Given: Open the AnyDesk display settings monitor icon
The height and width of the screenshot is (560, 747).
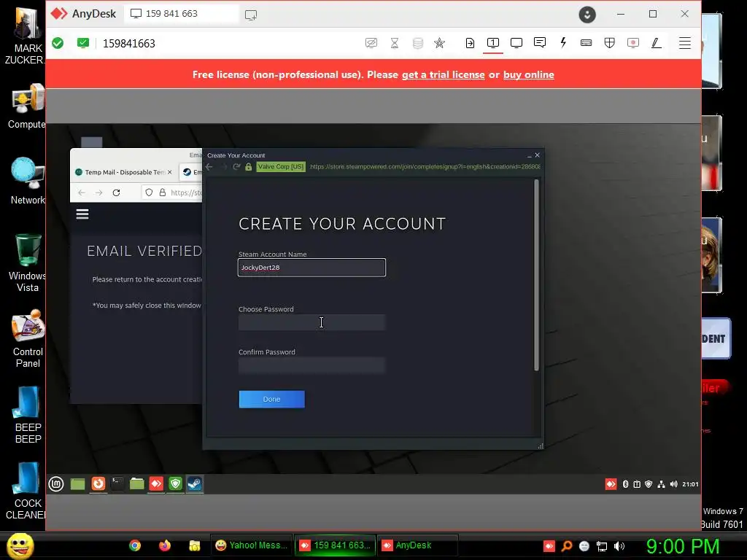Looking at the screenshot, I should (x=516, y=43).
